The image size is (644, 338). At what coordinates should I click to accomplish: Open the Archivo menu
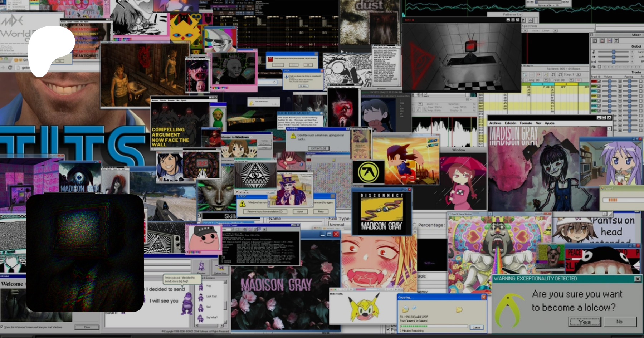pyautogui.click(x=495, y=123)
